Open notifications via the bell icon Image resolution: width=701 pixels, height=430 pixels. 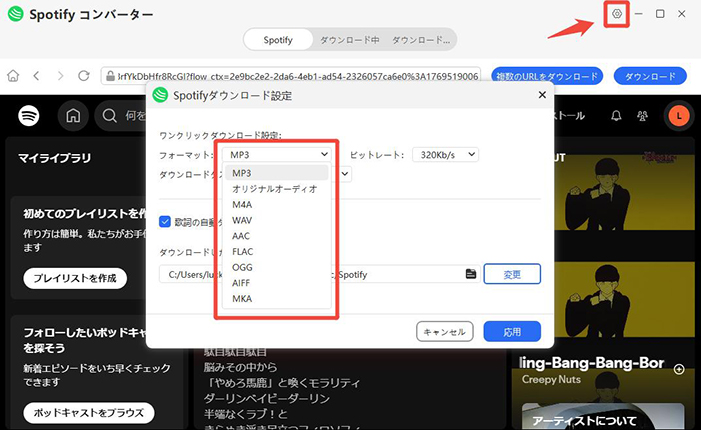pyautogui.click(x=616, y=116)
